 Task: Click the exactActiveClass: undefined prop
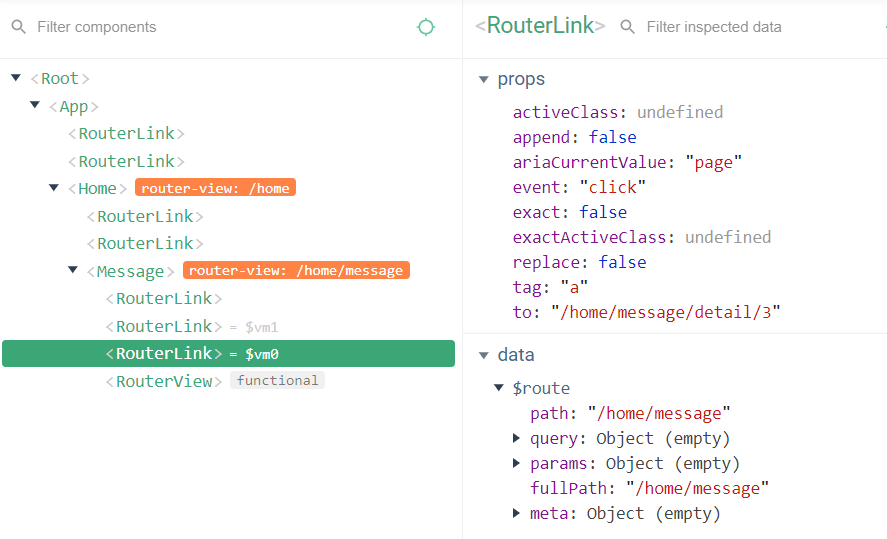coord(642,237)
